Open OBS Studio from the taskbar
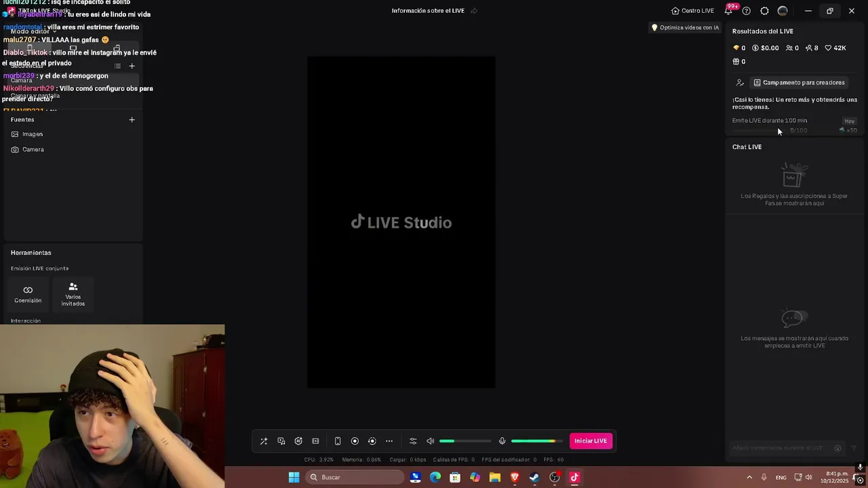 point(555,477)
